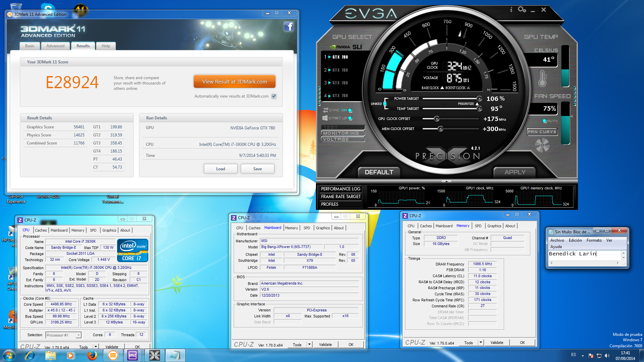Click the Prioritize arrow in Precision
Viewport: 644px width, 362px height.
pos(477,104)
